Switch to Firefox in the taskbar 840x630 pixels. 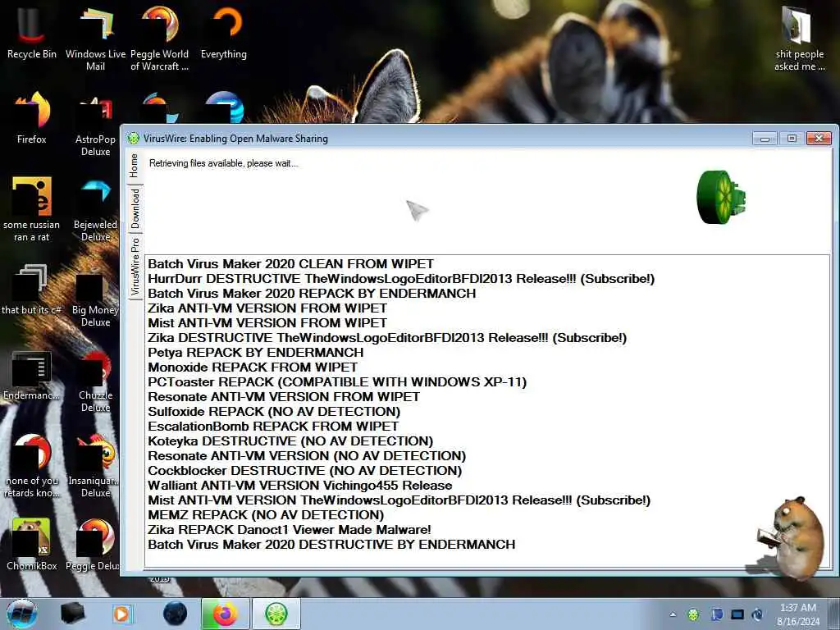coord(225,614)
